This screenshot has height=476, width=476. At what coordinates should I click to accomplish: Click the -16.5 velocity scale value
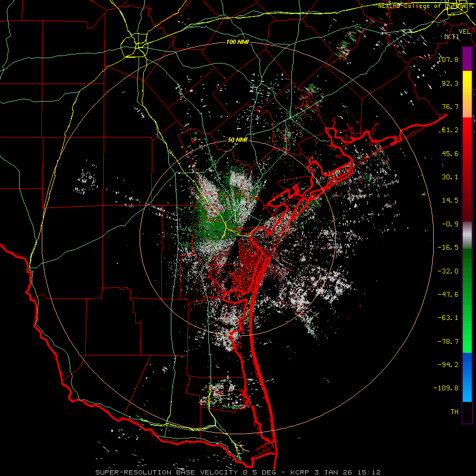(448, 248)
